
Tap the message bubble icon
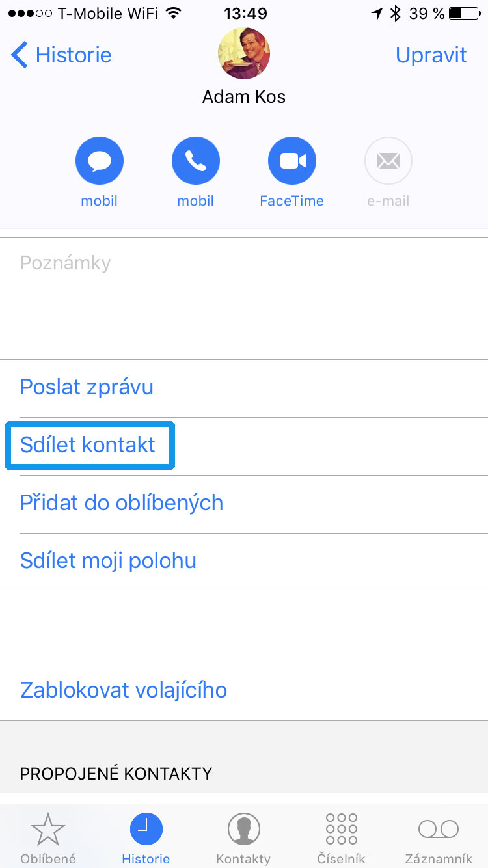(100, 161)
